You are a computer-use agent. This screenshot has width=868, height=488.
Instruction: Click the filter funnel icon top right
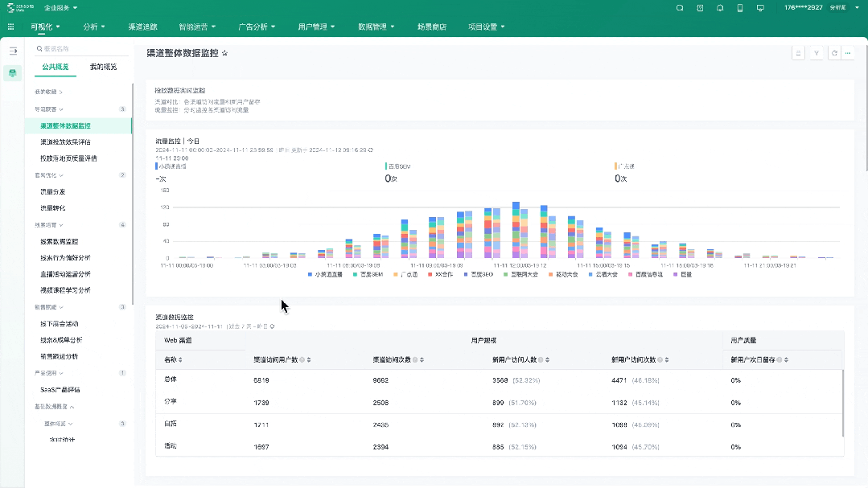pyautogui.click(x=816, y=53)
